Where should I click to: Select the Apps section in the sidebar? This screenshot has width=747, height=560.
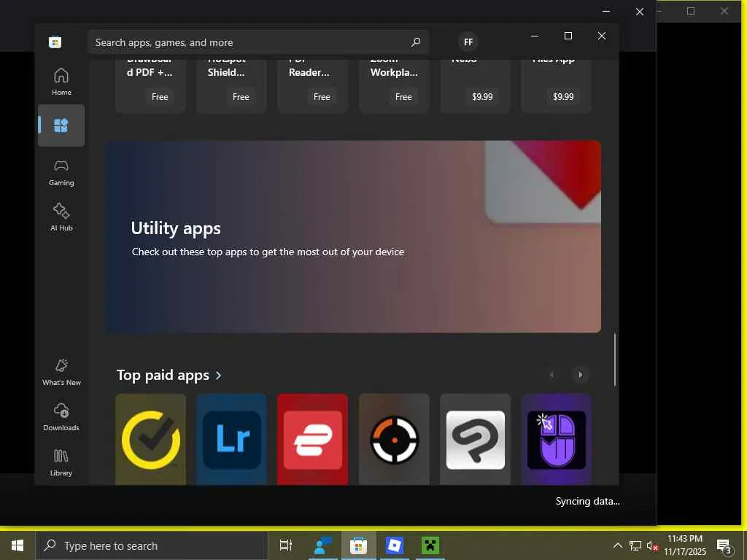click(61, 125)
